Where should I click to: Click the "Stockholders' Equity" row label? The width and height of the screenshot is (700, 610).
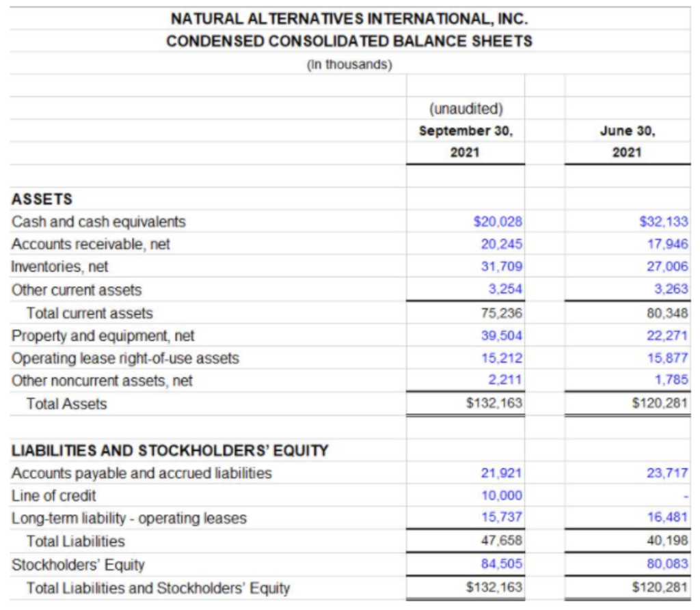pyautogui.click(x=78, y=565)
